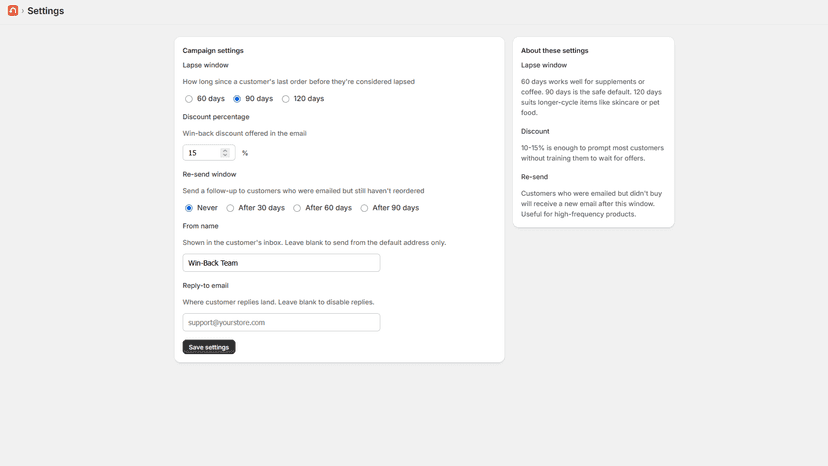828x466 pixels.
Task: Select the 90 days lapse window
Action: point(237,99)
